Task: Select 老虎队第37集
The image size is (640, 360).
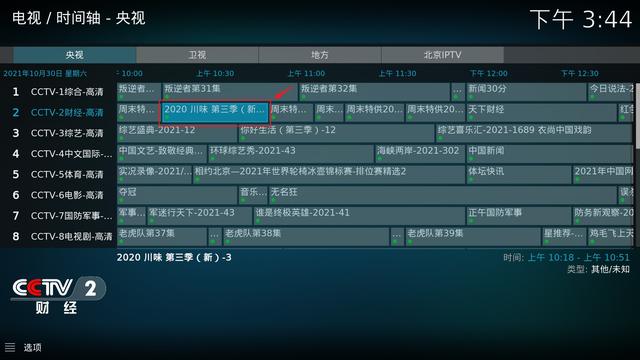Action: [x=162, y=236]
